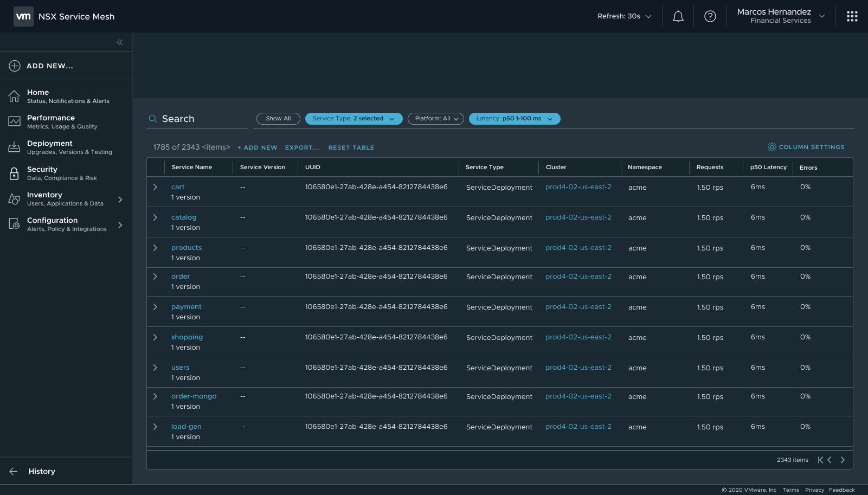The width and height of the screenshot is (868, 495).
Task: Expand the order-mongo service row
Action: (155, 396)
